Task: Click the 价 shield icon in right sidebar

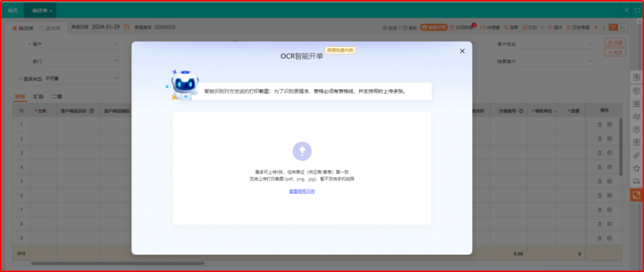Action: (x=637, y=90)
